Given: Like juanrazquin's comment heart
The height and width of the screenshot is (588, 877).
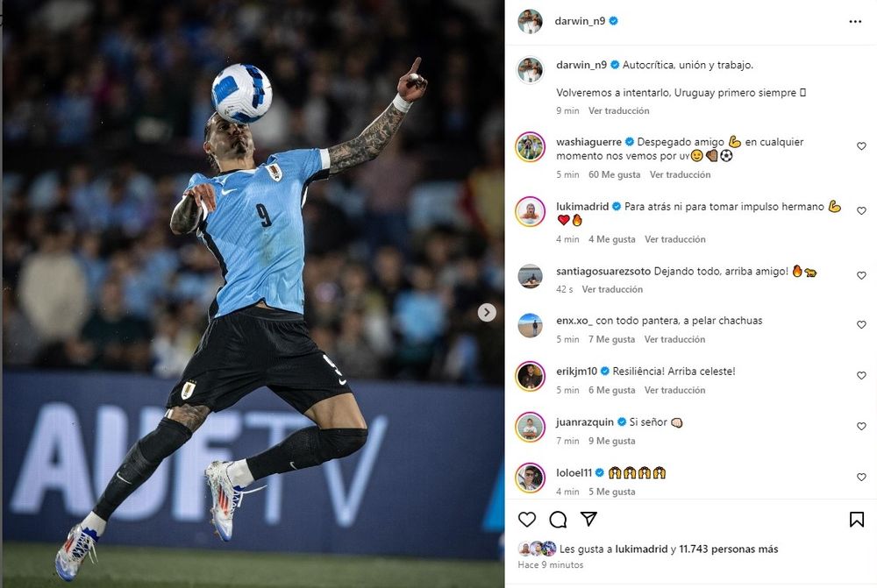Looking at the screenshot, I should 861,427.
